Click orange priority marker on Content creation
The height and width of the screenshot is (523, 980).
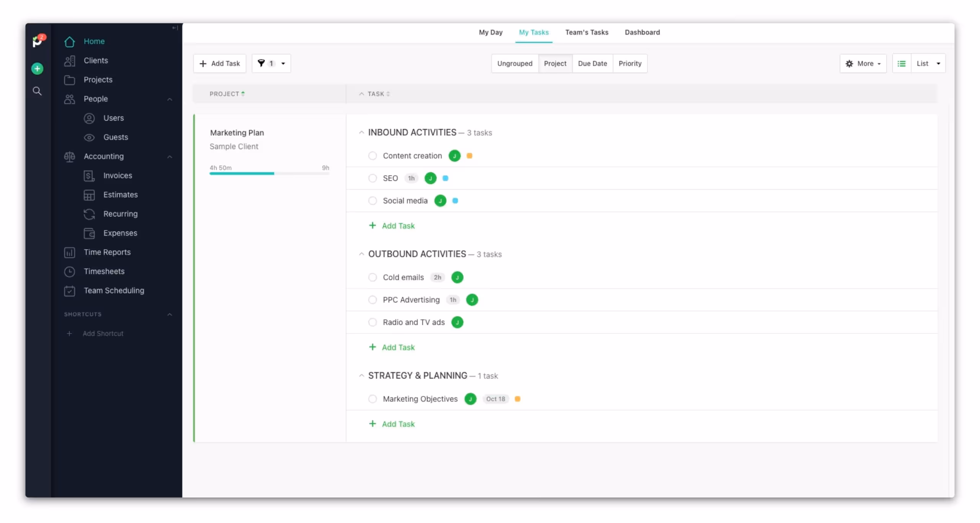click(469, 156)
